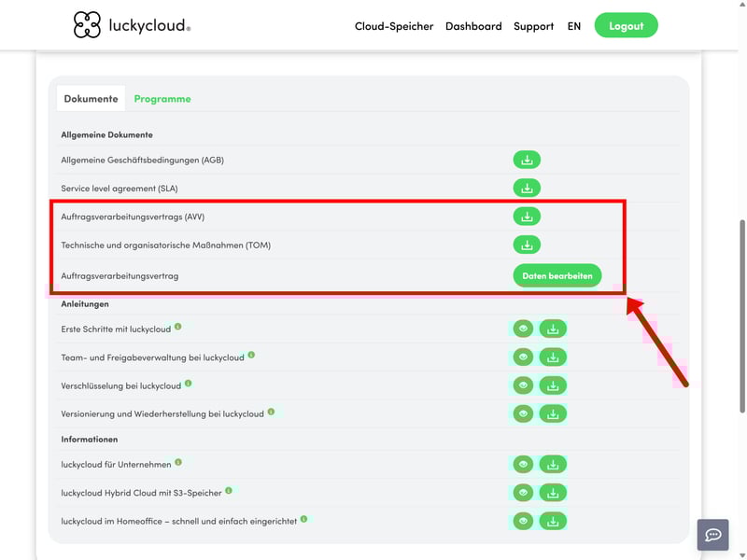Click the luckycloud logo
This screenshot has width=747, height=560.
pos(132,25)
